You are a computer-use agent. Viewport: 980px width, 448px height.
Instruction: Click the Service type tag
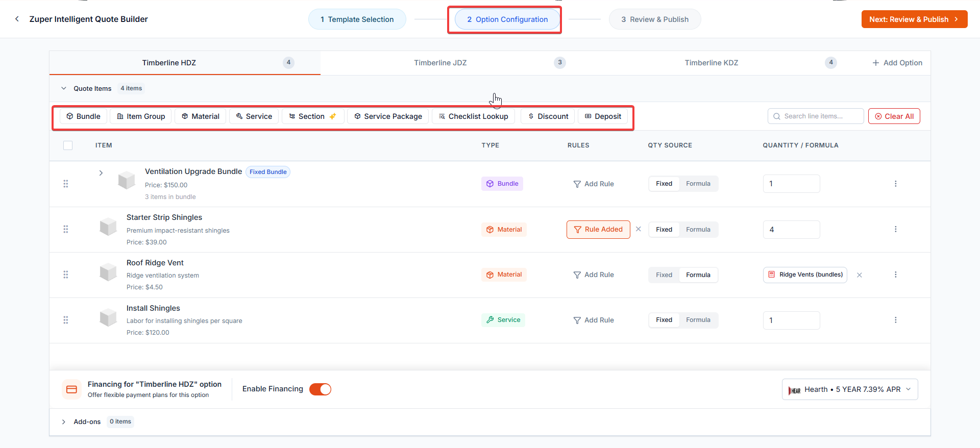(x=503, y=320)
